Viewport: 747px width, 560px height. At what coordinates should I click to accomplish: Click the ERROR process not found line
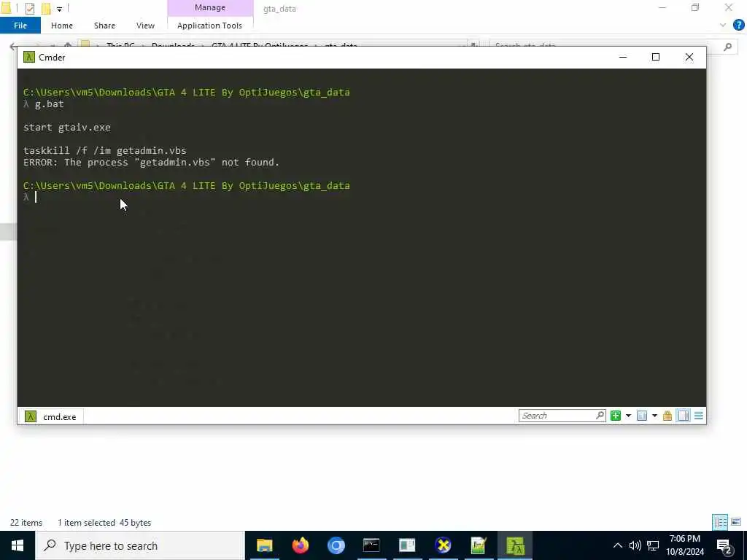[x=152, y=163]
